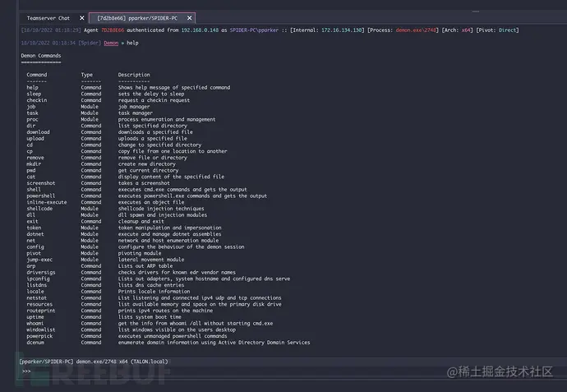Click the 'jump-exec' module name

point(39,260)
